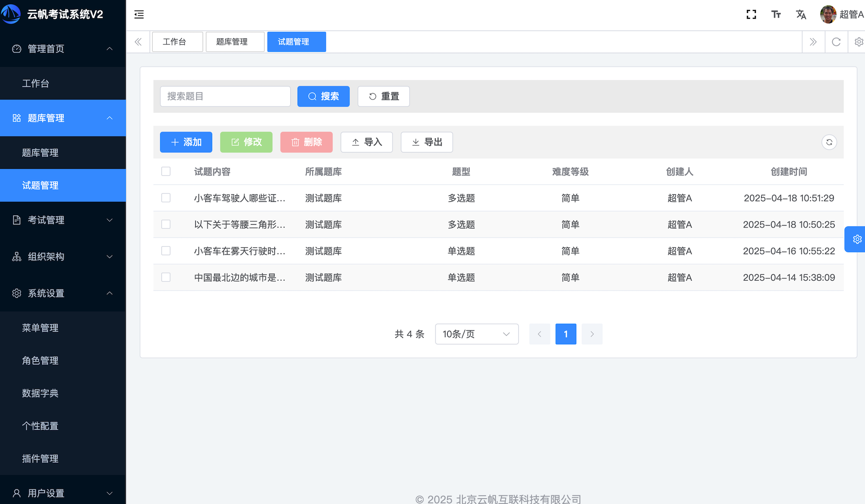865x504 pixels.
Task: Refresh the question table with the circular arrow icon
Action: tap(829, 142)
